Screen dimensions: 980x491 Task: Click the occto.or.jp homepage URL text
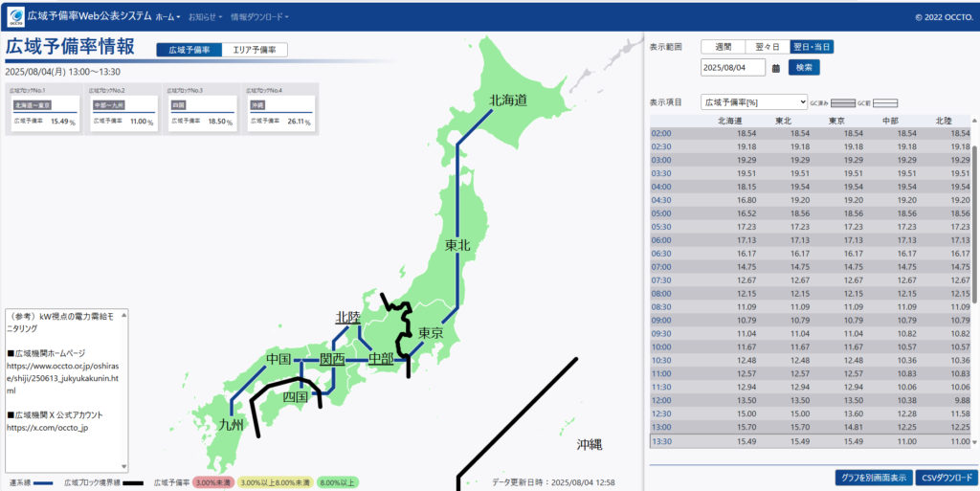[x=62, y=378]
